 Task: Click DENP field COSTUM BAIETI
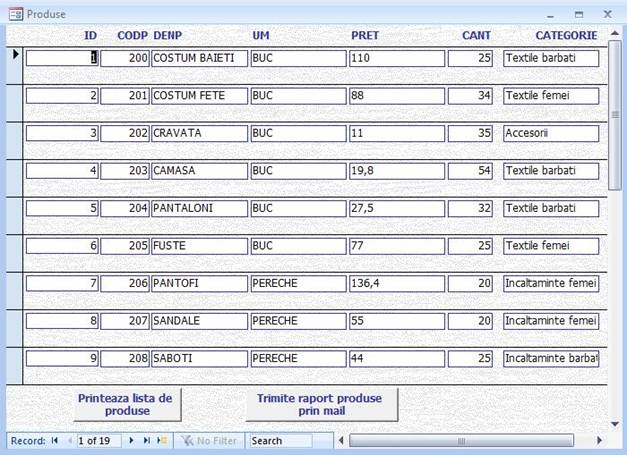coord(200,58)
